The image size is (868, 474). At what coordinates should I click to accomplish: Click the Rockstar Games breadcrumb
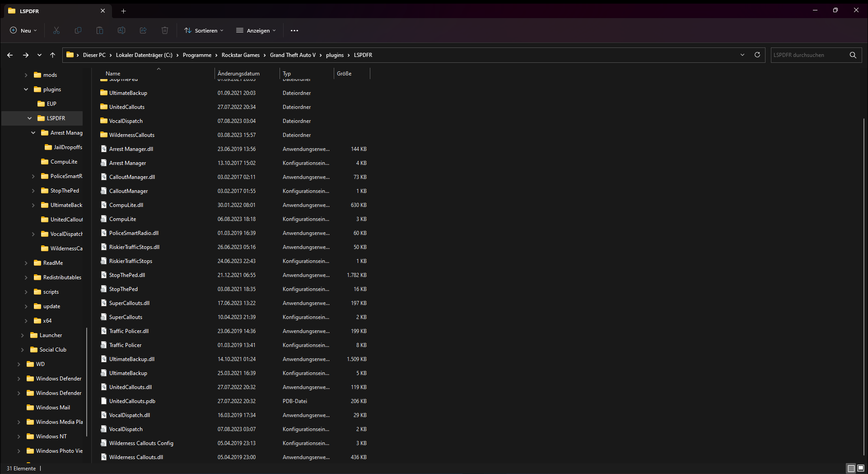pyautogui.click(x=240, y=55)
